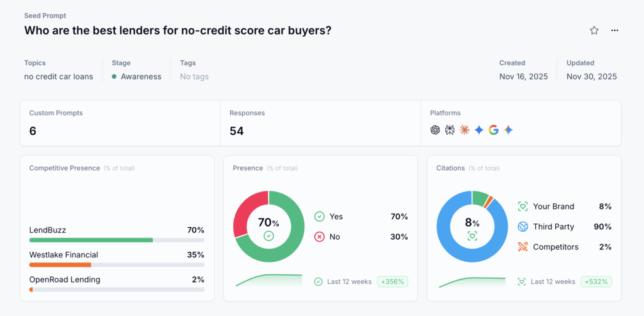Click the +356% presence trend badge
644x316 pixels.
[x=392, y=281]
